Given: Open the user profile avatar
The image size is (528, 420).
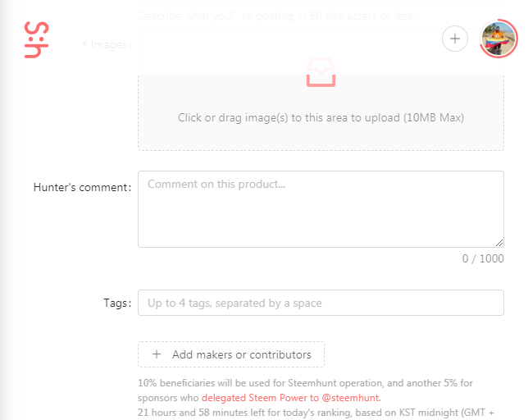Looking at the screenshot, I should pyautogui.click(x=498, y=38).
